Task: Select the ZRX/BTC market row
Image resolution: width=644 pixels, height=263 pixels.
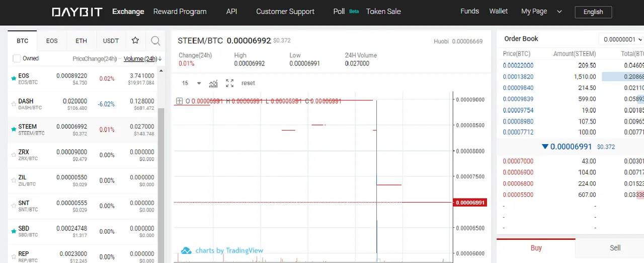Action: tap(83, 155)
